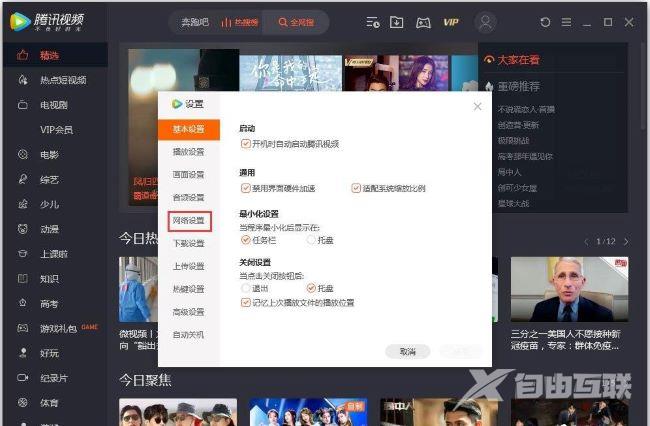Open the 大家在看 panel header
The image size is (650, 426).
click(x=512, y=60)
